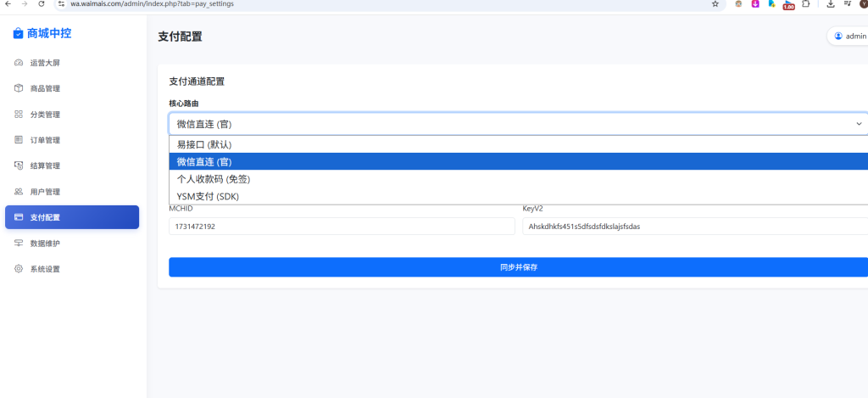Navigate to 商品管理 in the sidebar
868x398 pixels.
[45, 88]
